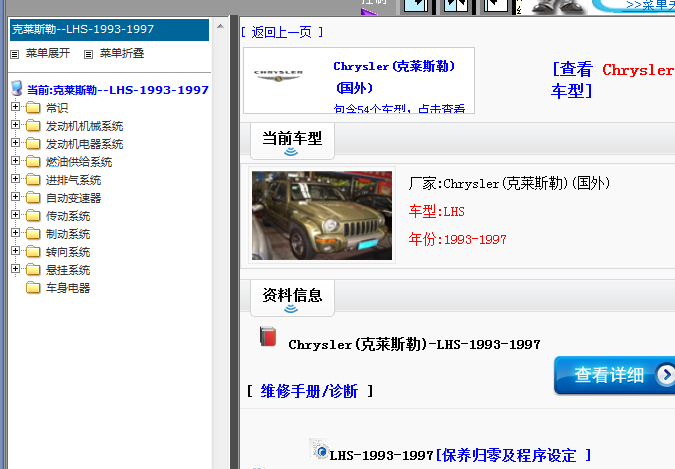Go back via 返回上一页 link

click(x=282, y=32)
